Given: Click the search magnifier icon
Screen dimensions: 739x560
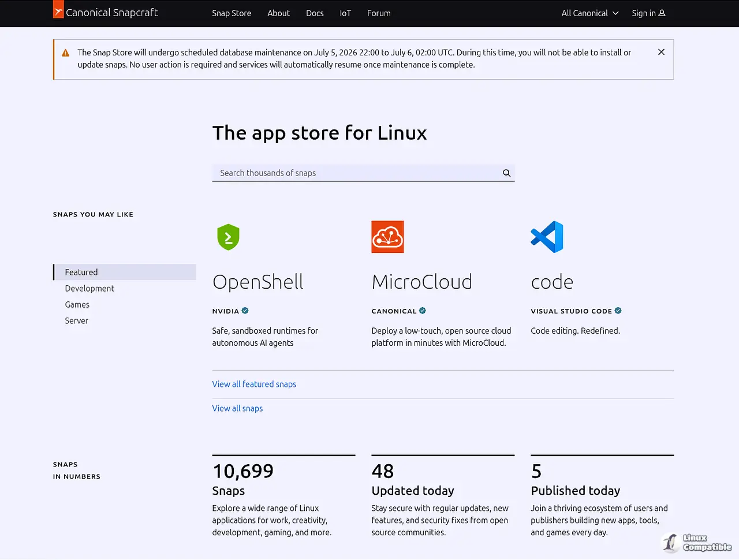Looking at the screenshot, I should coord(506,173).
